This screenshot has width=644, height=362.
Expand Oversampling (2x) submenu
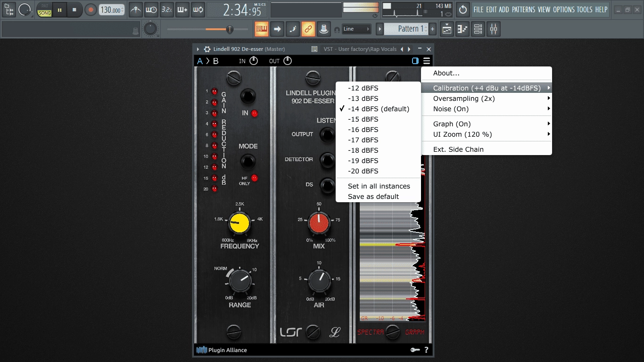point(487,99)
